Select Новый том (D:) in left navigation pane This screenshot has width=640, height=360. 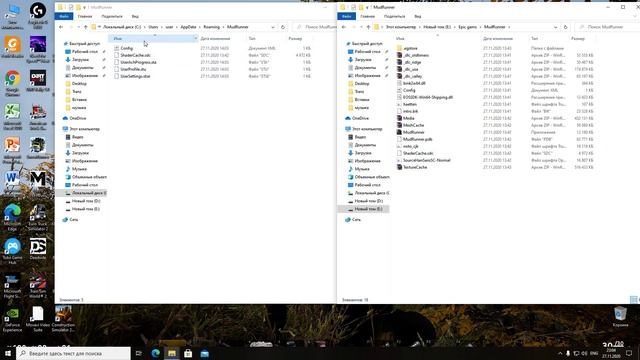(86, 201)
